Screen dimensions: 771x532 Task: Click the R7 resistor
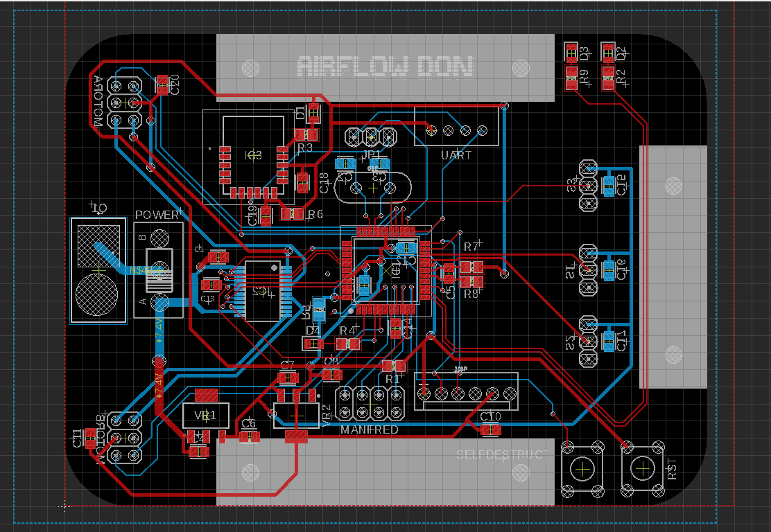471,267
